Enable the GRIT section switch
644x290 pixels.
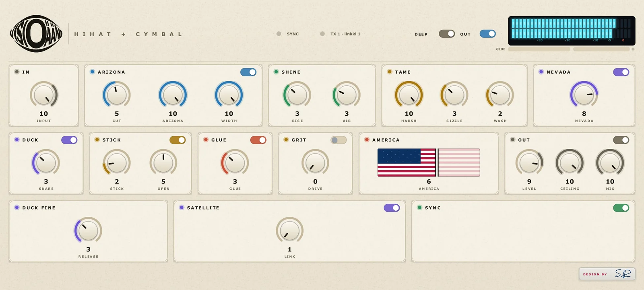[339, 140]
